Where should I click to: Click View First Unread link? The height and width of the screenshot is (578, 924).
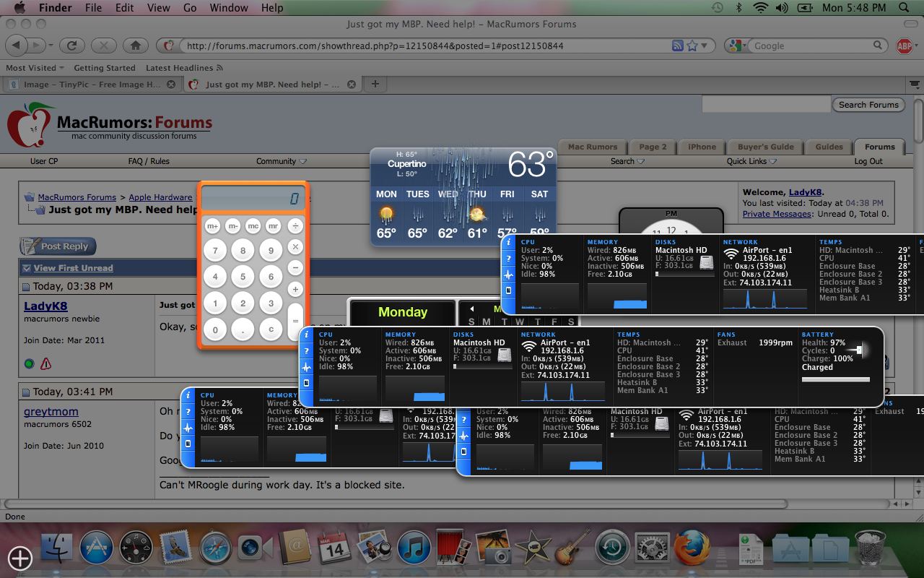pyautogui.click(x=74, y=268)
